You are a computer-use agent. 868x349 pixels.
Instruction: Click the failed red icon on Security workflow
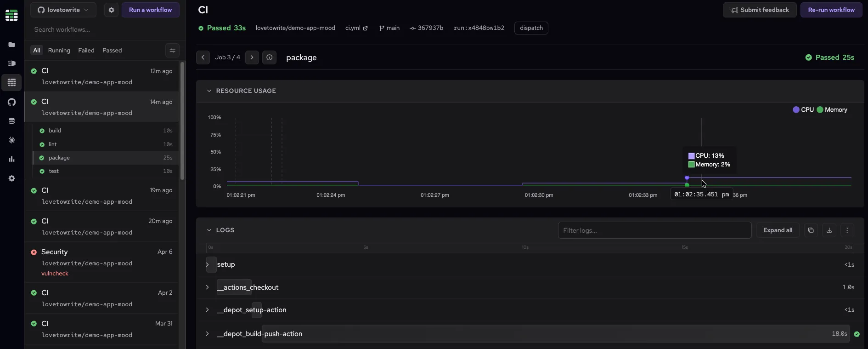tap(34, 252)
